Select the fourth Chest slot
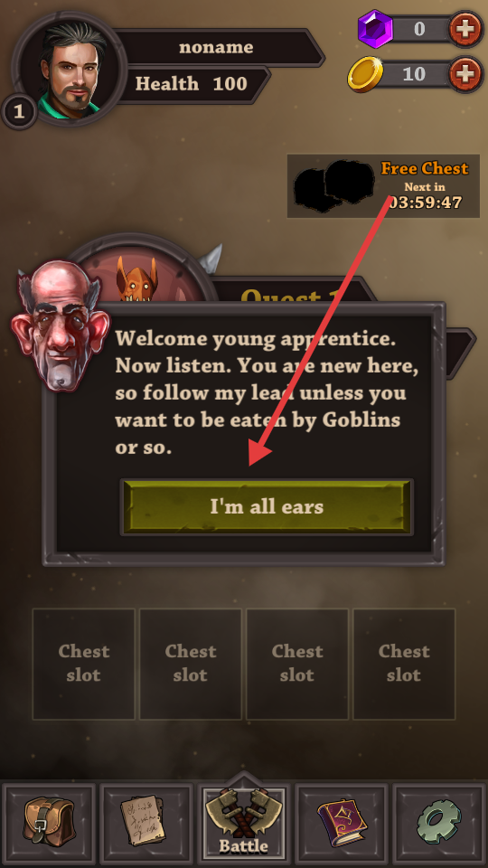The image size is (488, 868). tap(404, 664)
